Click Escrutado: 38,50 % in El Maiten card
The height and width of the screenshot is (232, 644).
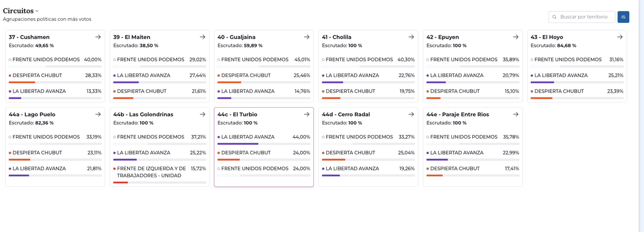136,46
